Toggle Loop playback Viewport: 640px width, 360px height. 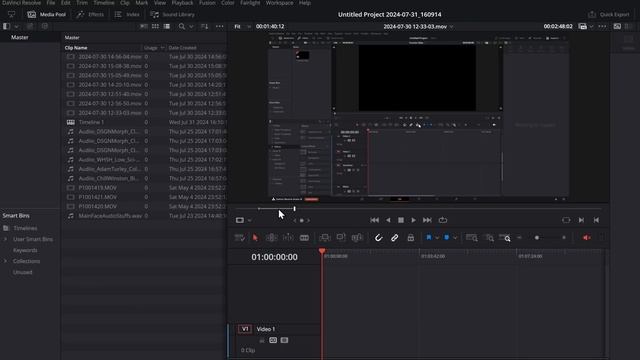[443, 220]
